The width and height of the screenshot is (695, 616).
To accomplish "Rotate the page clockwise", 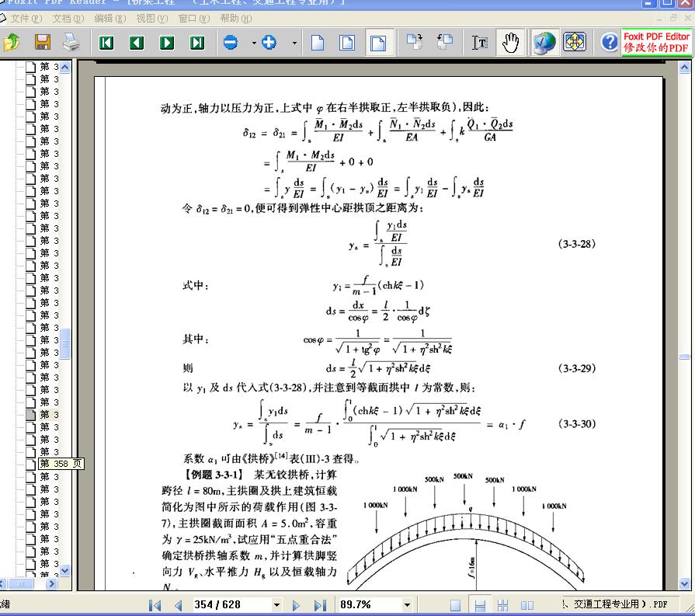I will (415, 43).
